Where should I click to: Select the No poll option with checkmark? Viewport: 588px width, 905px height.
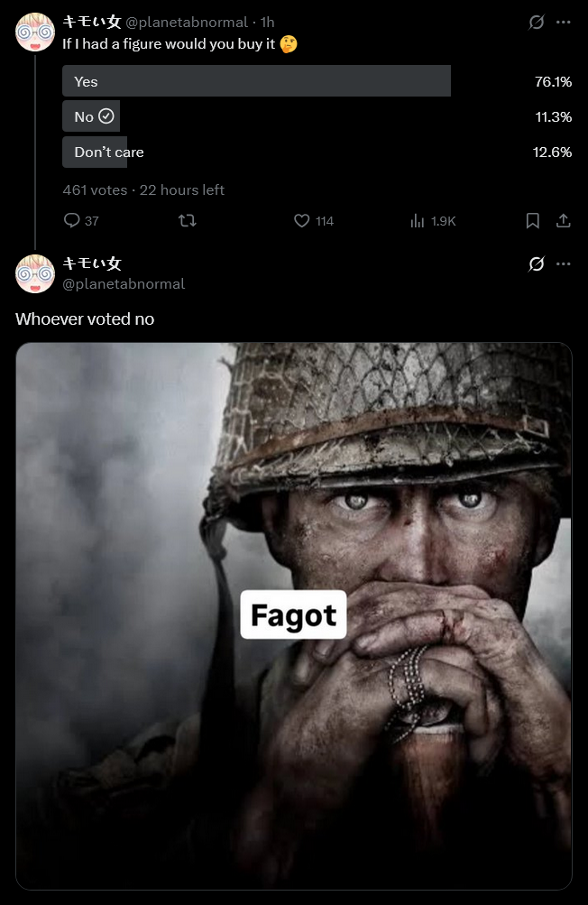click(91, 116)
